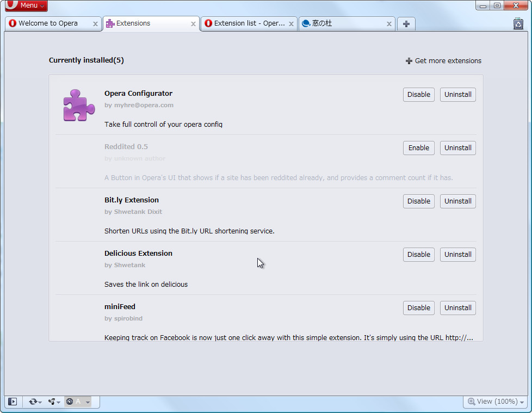Click the author text myhre@opera.com

pos(144,105)
